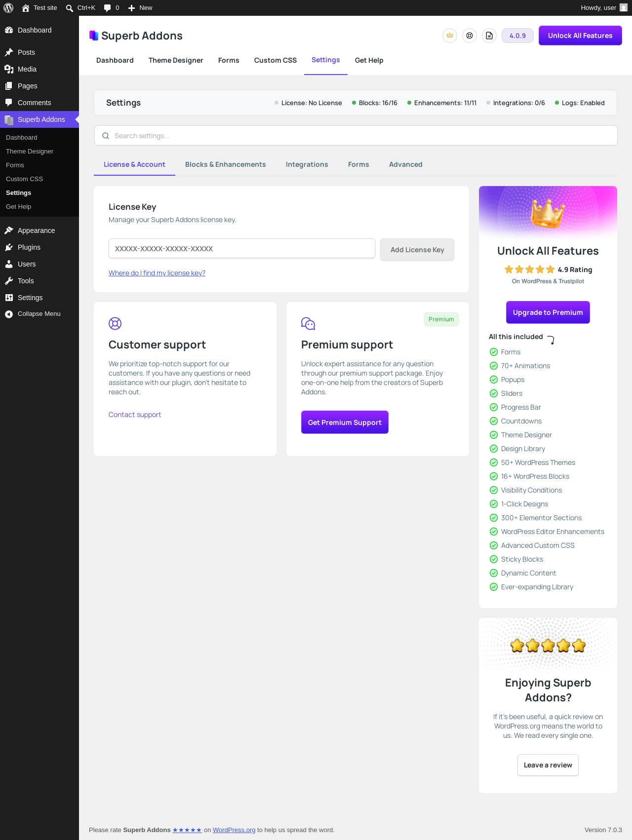Open Custom CSS in sidebar submenu

(24, 179)
